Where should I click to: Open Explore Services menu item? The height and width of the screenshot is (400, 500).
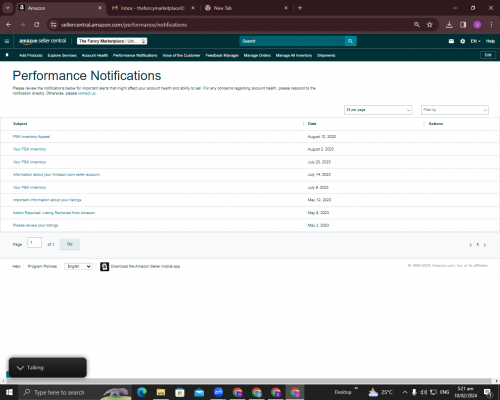click(62, 55)
